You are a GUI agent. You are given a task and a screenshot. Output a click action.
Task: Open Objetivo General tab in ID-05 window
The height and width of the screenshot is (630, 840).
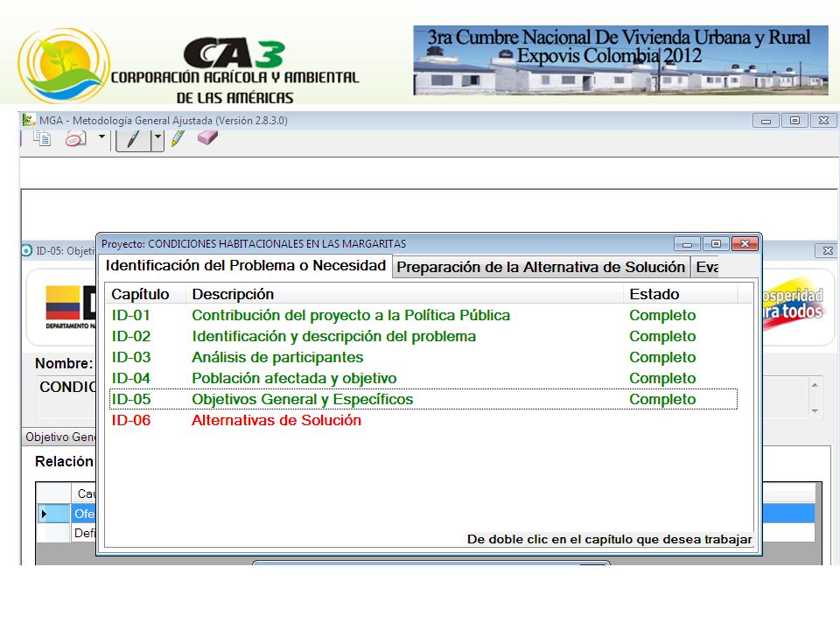coord(60,437)
